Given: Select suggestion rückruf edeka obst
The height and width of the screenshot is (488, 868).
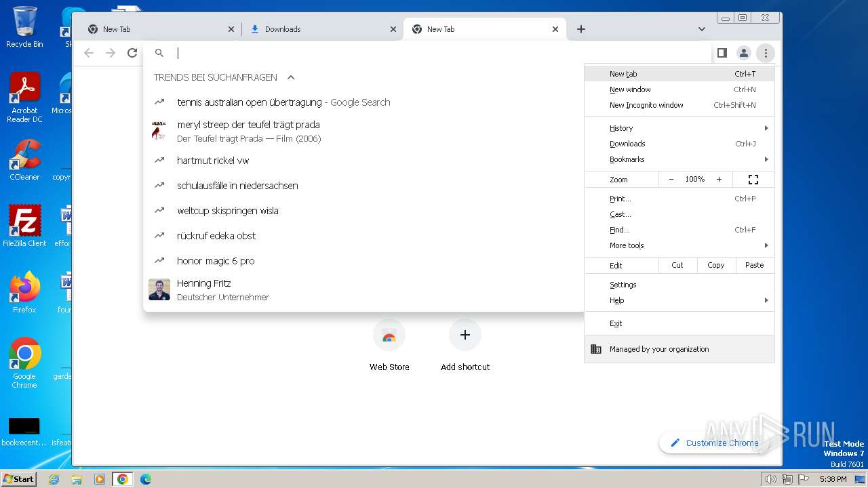Looking at the screenshot, I should 363,236.
